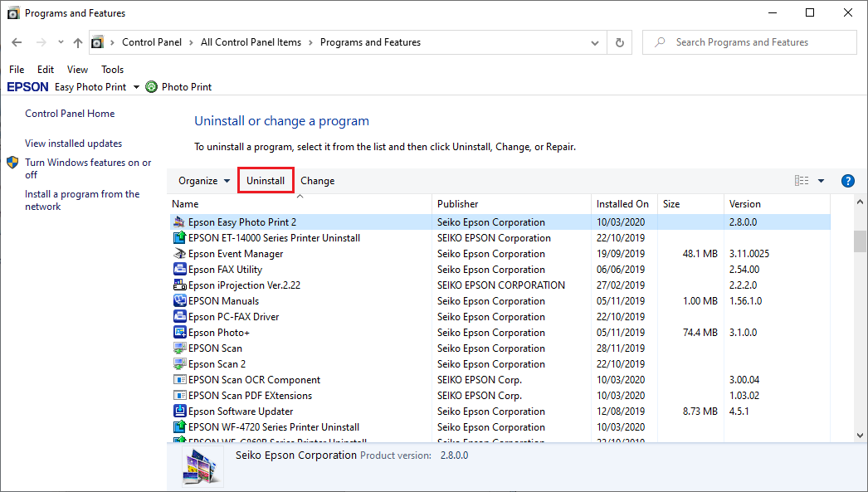
Task: Click the Control Panel breadcrumb
Action: coord(152,42)
